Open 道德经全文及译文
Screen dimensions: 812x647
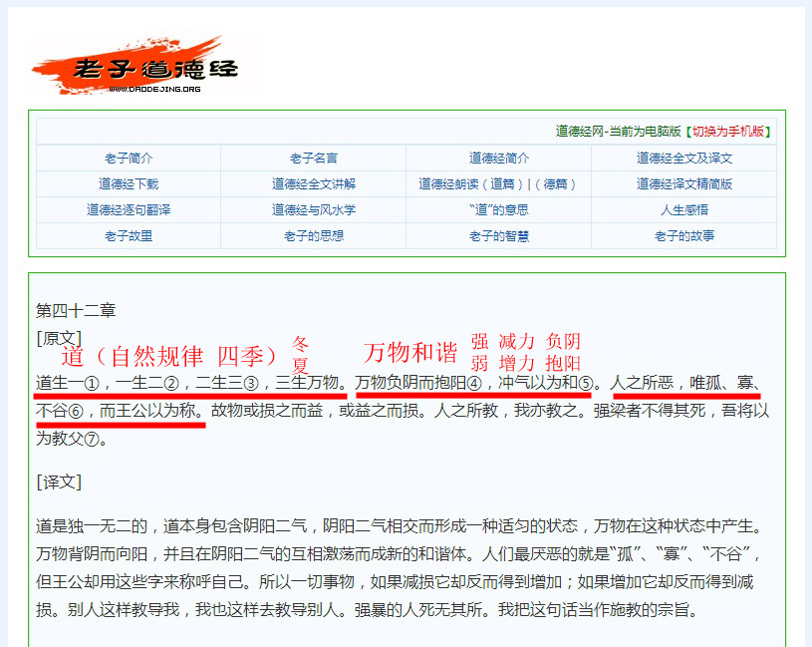(684, 158)
